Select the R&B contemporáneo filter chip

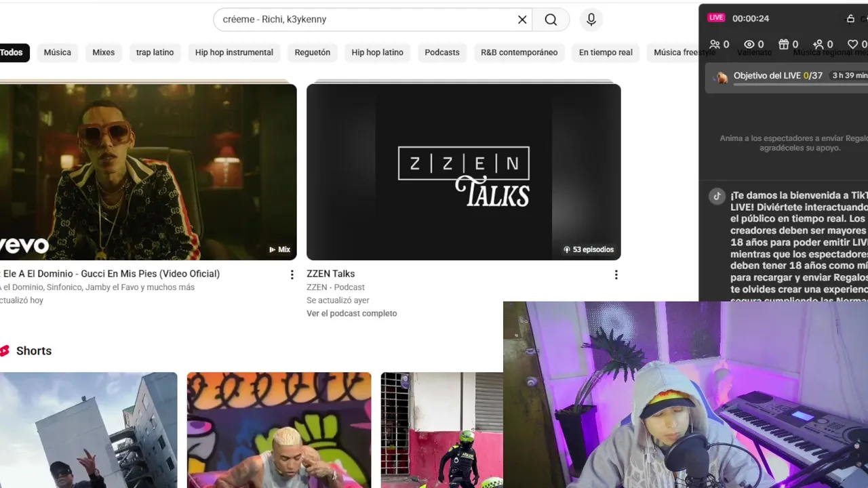(519, 52)
